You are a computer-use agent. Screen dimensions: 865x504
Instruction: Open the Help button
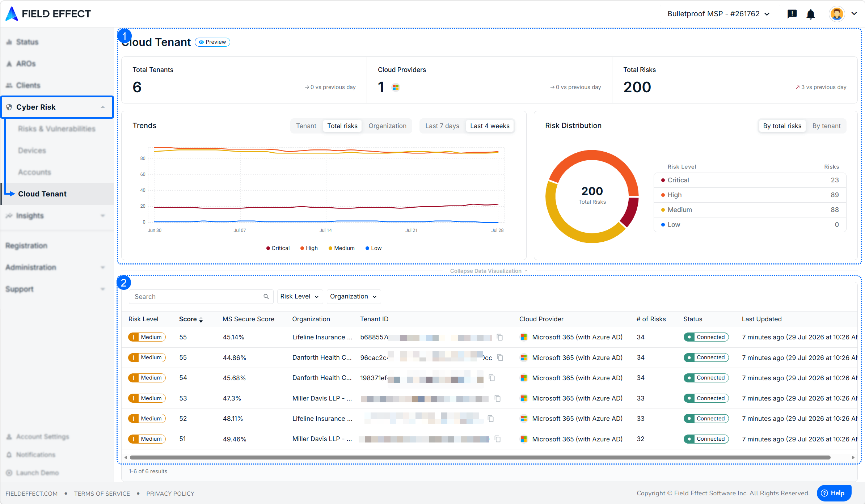click(x=834, y=493)
